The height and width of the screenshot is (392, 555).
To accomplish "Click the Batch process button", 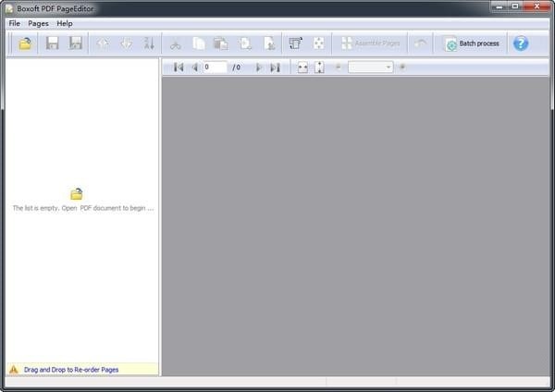I will coord(472,43).
